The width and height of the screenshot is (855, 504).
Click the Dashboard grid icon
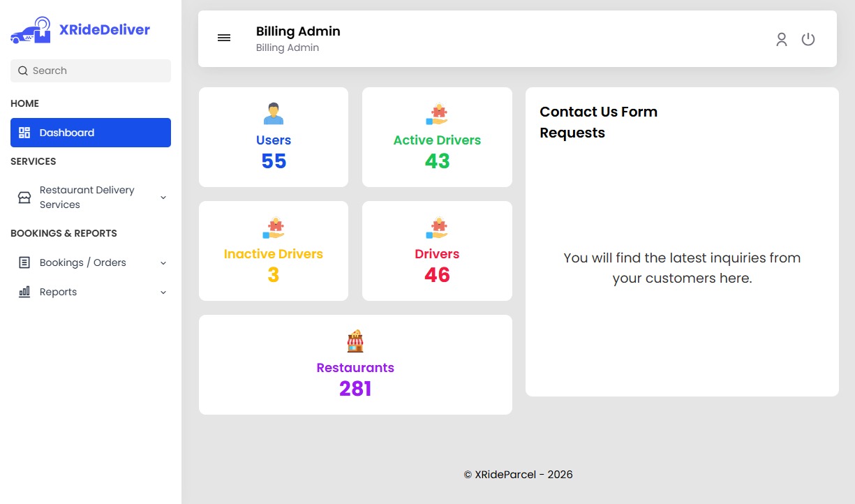coord(26,132)
